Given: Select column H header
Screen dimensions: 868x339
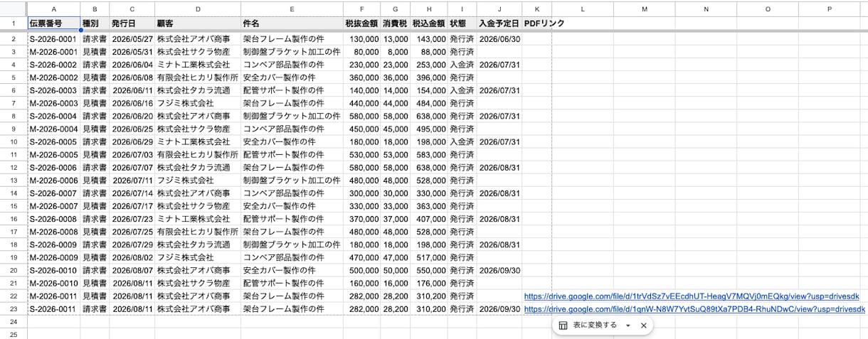Looking at the screenshot, I should tap(429, 9).
